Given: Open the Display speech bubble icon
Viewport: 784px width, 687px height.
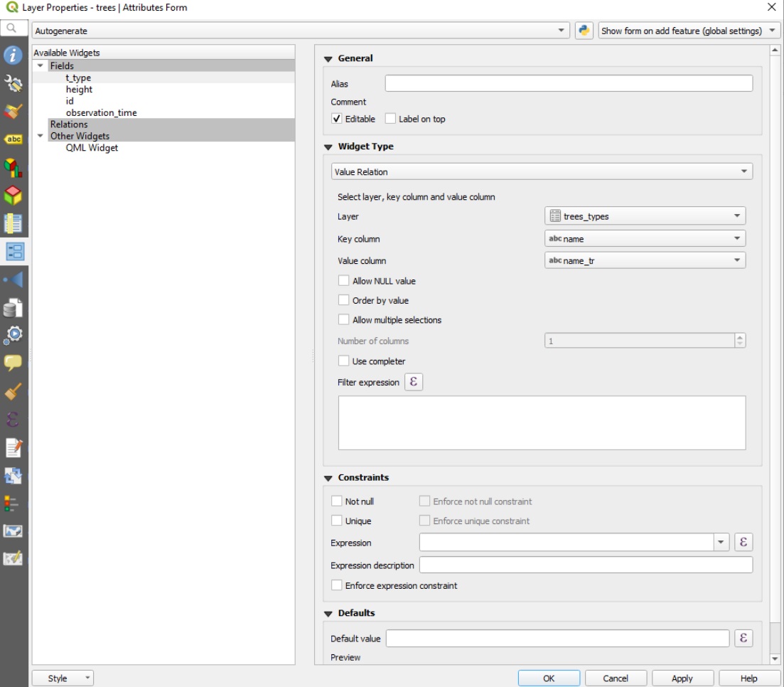Looking at the screenshot, I should 14,363.
